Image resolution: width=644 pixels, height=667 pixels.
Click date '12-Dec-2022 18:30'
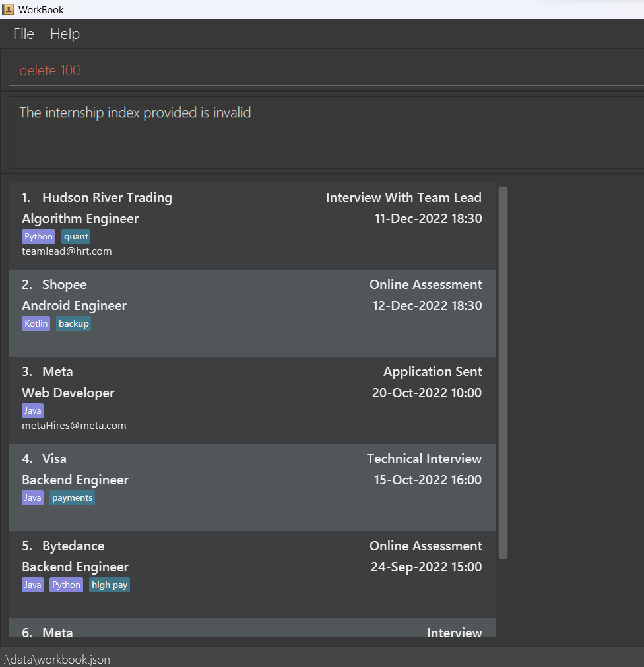coord(427,306)
